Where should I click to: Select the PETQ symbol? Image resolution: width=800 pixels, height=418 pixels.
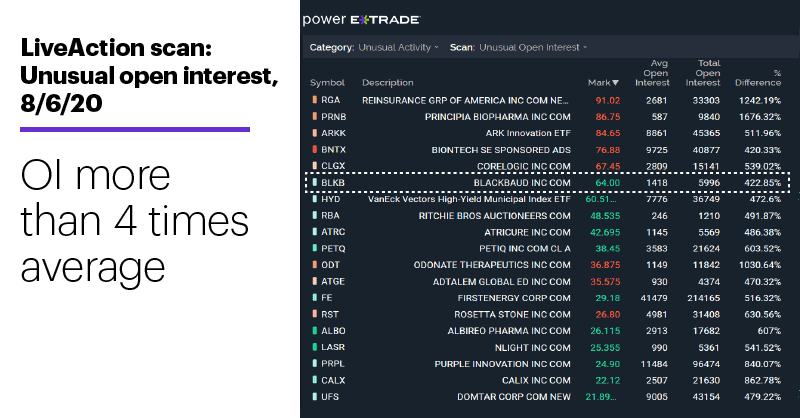point(333,248)
